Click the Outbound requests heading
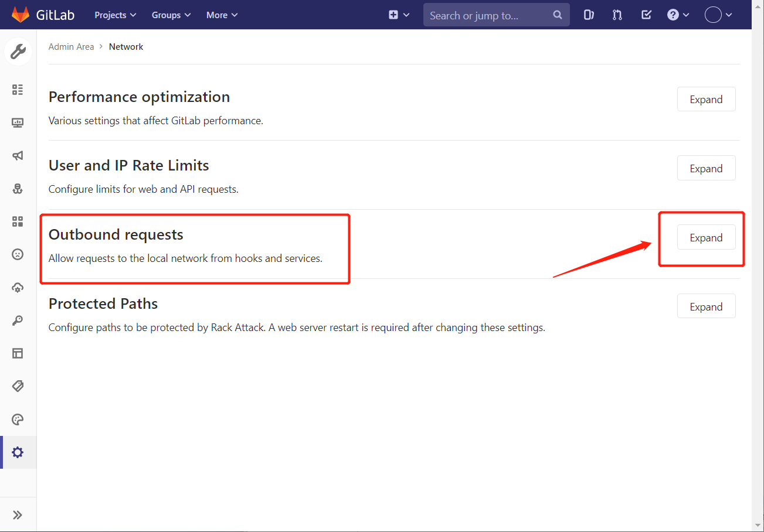The width and height of the screenshot is (764, 532). [116, 235]
